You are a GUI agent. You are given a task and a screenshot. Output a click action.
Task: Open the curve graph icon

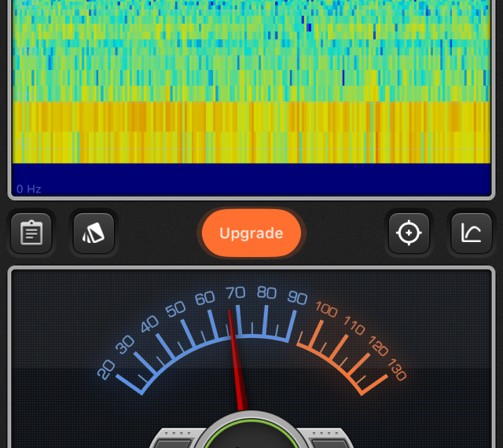(472, 233)
